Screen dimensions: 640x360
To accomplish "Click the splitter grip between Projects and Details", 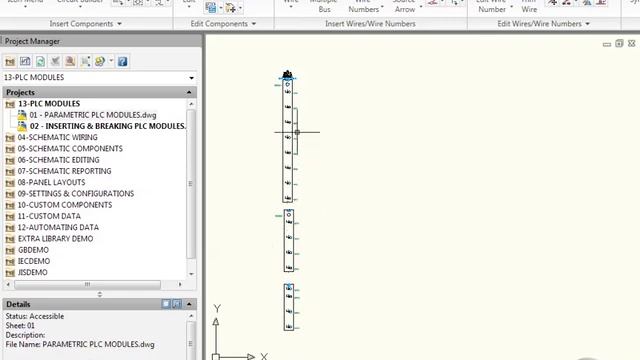I will coord(100,294).
